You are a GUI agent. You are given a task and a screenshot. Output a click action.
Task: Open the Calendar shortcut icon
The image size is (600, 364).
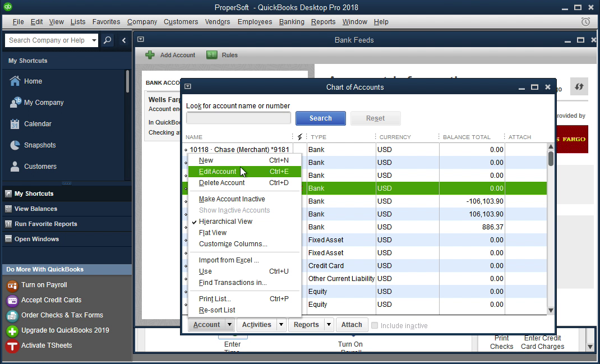[x=15, y=124]
